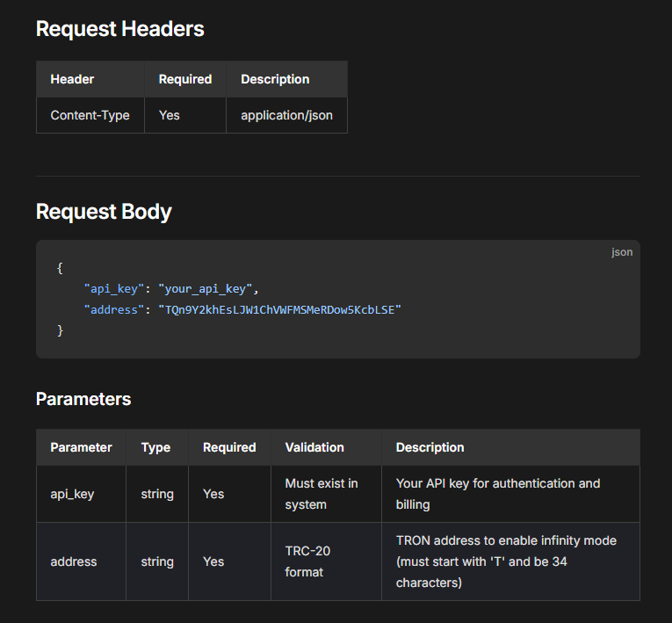Click the Parameter column header
The image size is (672, 623).
81,447
